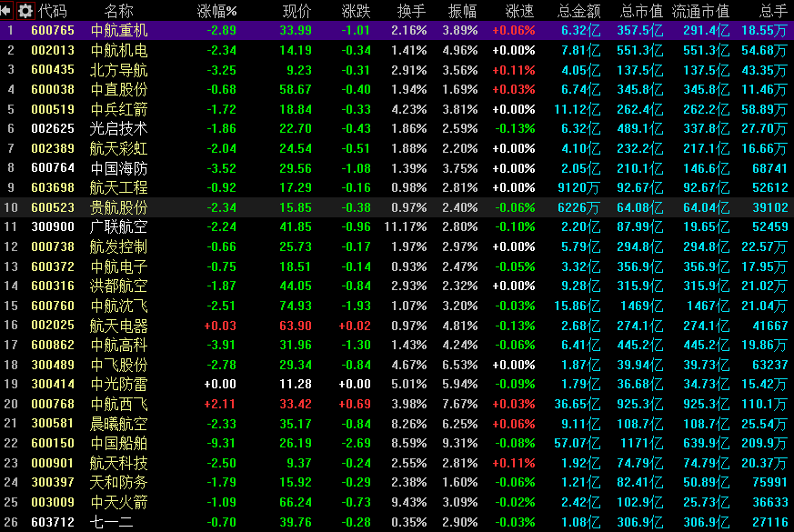Select stock name 天和防务
The height and width of the screenshot is (532, 794).
click(119, 482)
